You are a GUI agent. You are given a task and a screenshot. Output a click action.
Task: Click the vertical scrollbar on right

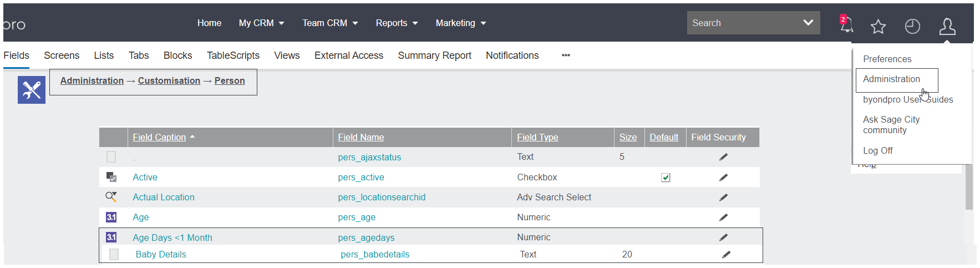969,187
